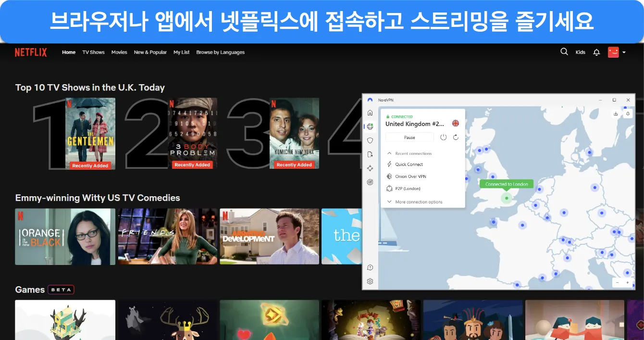Open Orange Is the New Black tile
The image size is (644, 340).
[x=65, y=237]
